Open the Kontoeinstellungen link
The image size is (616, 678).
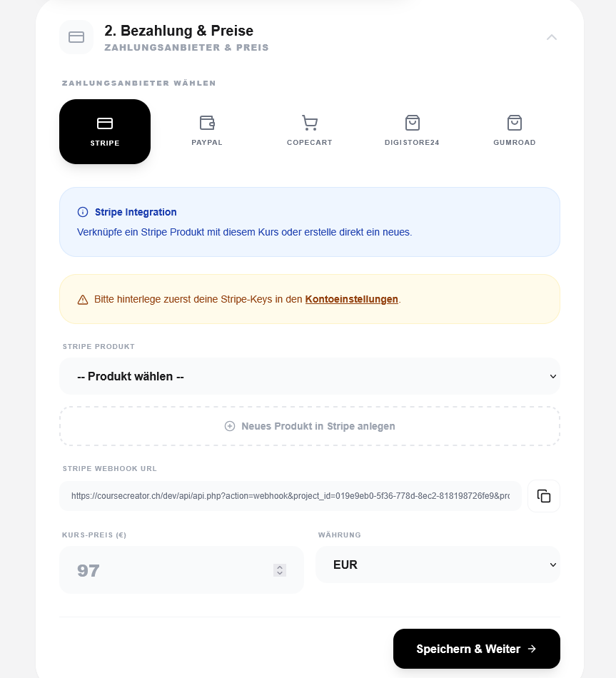click(352, 299)
